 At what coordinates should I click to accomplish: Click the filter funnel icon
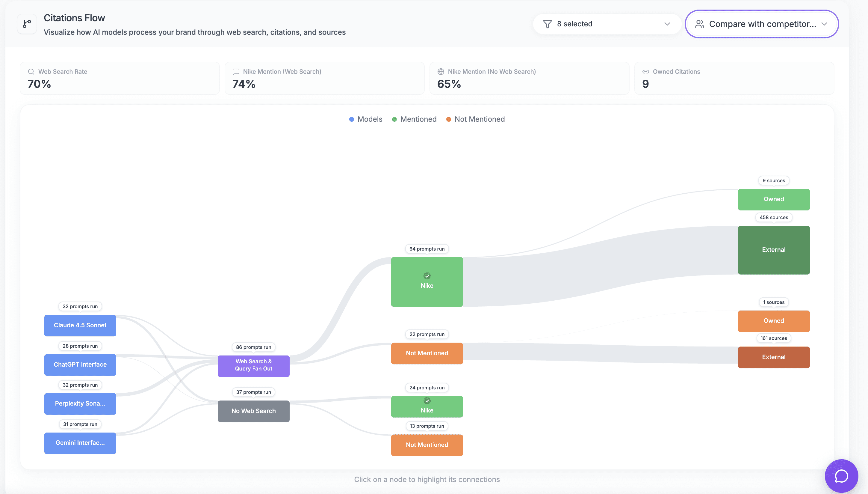point(547,24)
